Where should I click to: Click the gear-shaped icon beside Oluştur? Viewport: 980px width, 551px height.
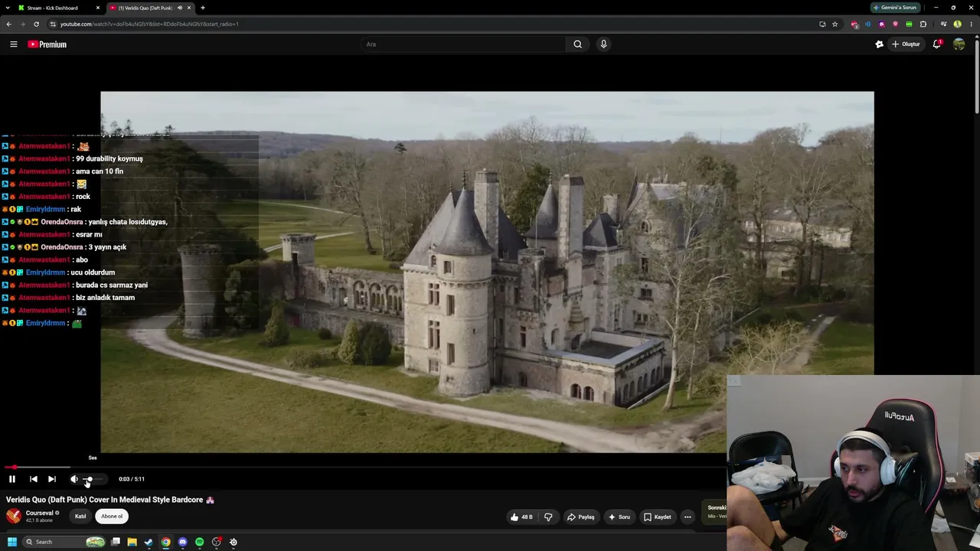pos(880,44)
